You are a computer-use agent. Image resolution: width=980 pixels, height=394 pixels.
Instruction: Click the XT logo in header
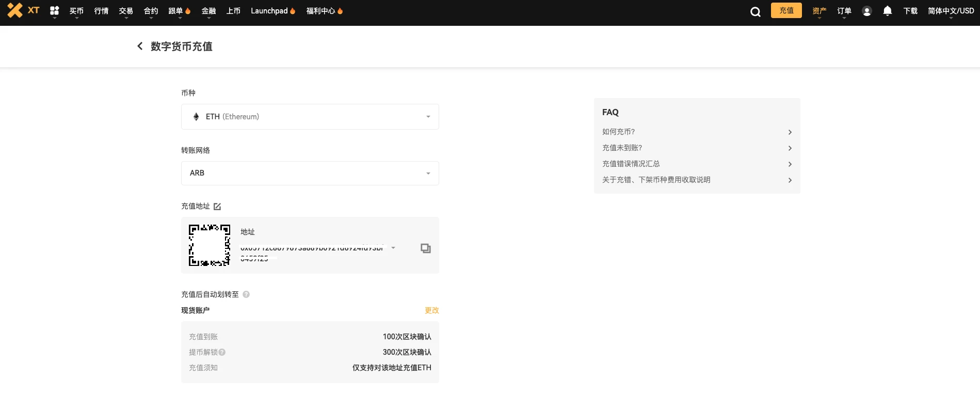click(23, 10)
